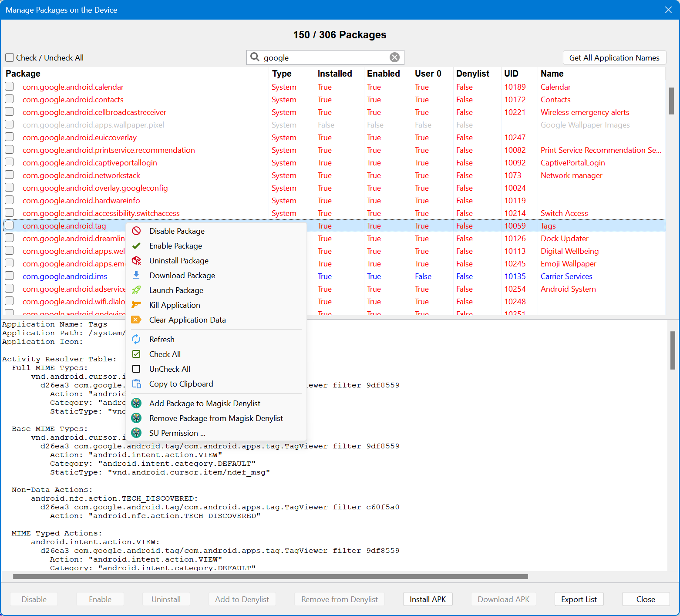Click the bottom Uninstall button
This screenshot has height=616, width=680.
click(166, 599)
